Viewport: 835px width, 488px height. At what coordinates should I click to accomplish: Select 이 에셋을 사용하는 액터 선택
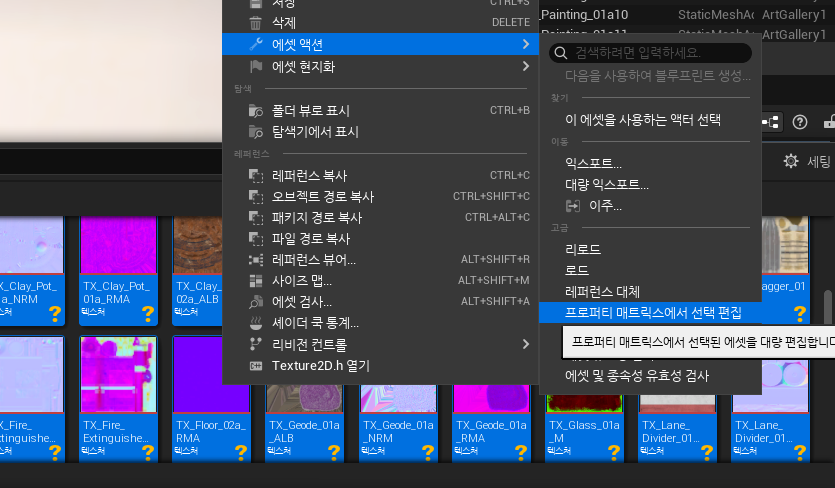pos(650,120)
